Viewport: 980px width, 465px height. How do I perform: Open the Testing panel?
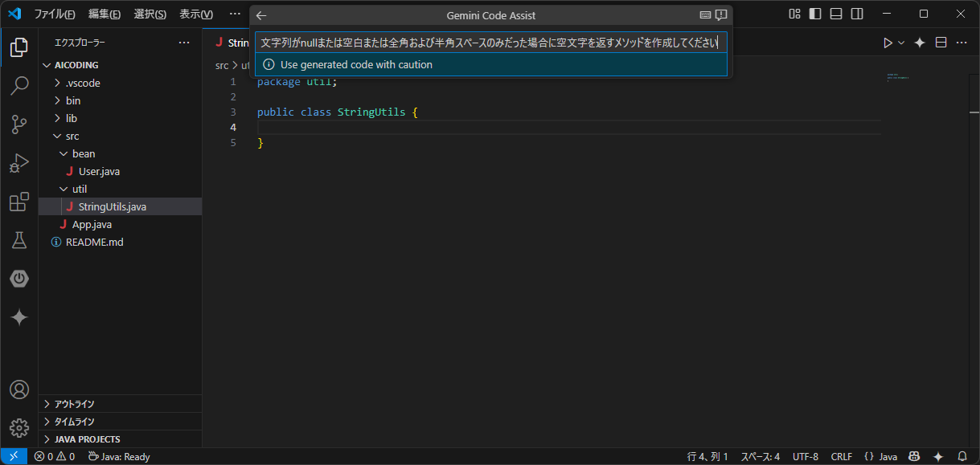[x=19, y=240]
